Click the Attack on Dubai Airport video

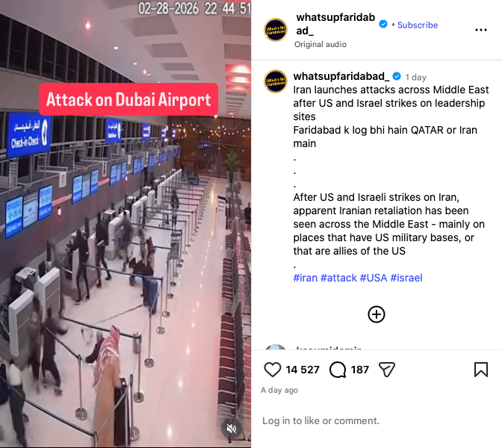point(125,224)
